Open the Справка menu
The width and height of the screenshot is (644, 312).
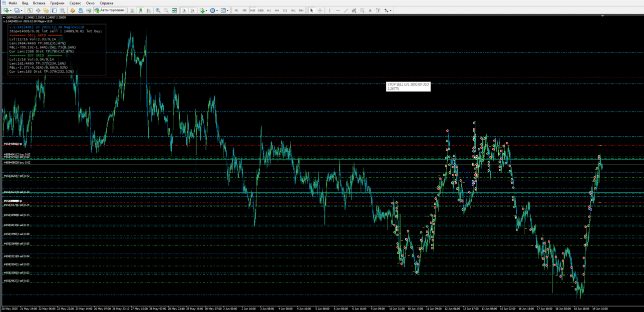pos(106,3)
